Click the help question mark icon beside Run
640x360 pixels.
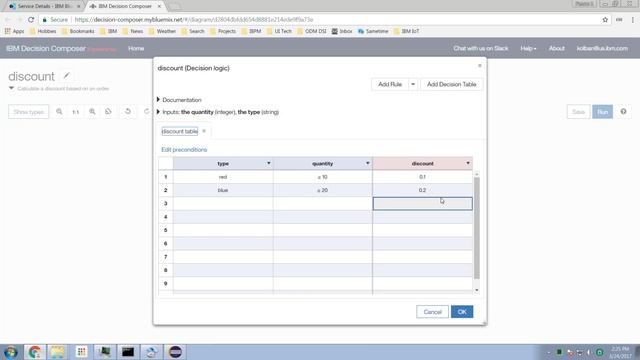point(623,111)
